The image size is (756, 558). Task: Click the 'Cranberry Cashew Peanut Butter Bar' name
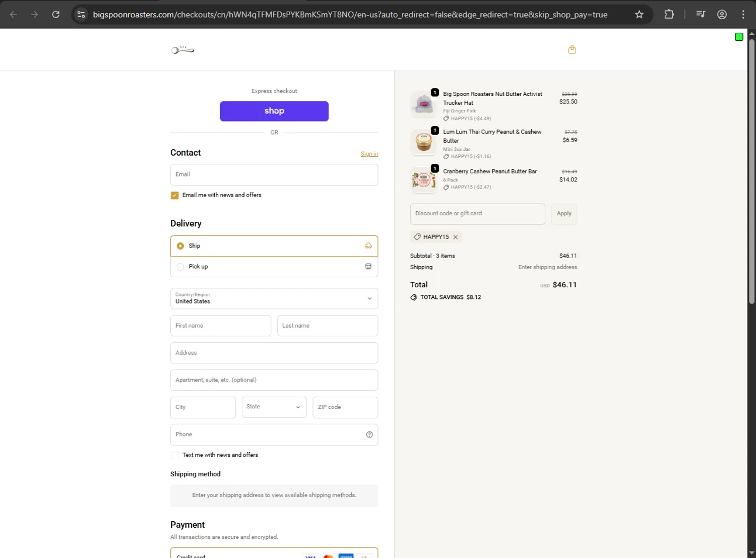[x=490, y=171]
